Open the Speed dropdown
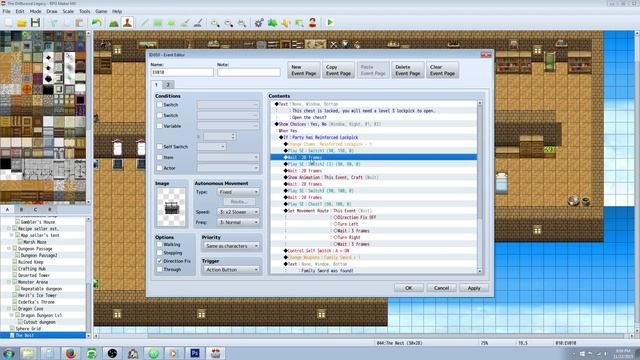This screenshot has width=640, height=360. pyautogui.click(x=238, y=212)
